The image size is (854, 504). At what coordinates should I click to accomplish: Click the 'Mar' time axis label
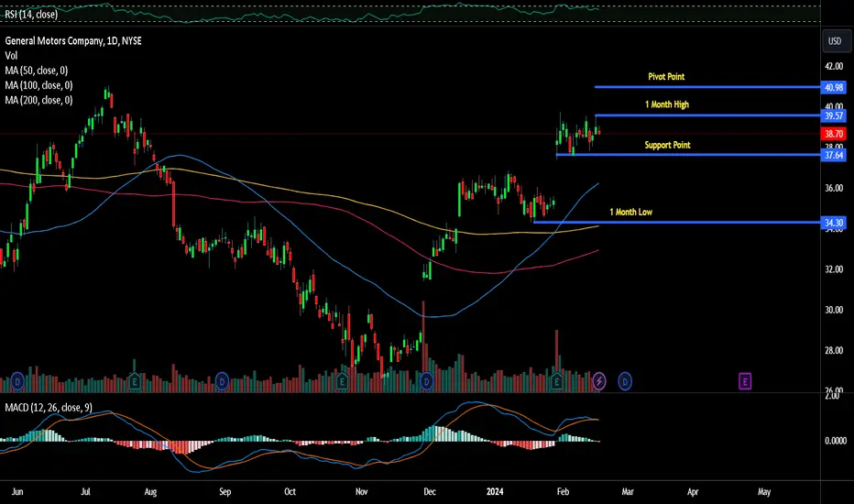(x=628, y=491)
